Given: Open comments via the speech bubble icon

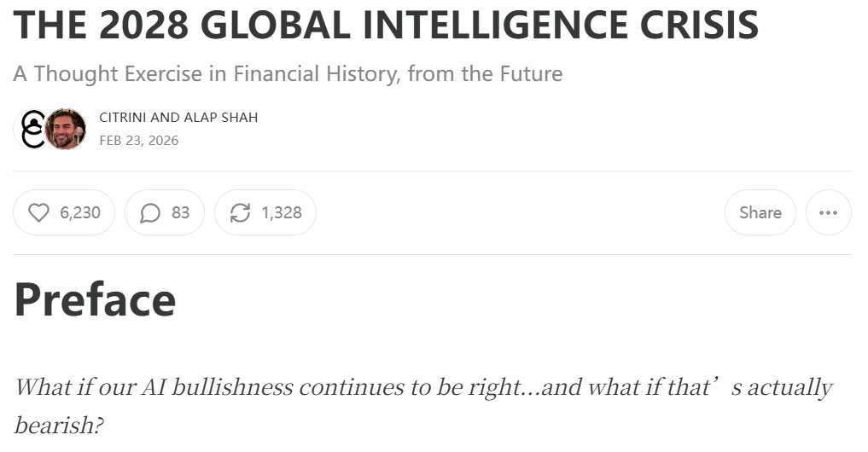Looking at the screenshot, I should tap(150, 212).
